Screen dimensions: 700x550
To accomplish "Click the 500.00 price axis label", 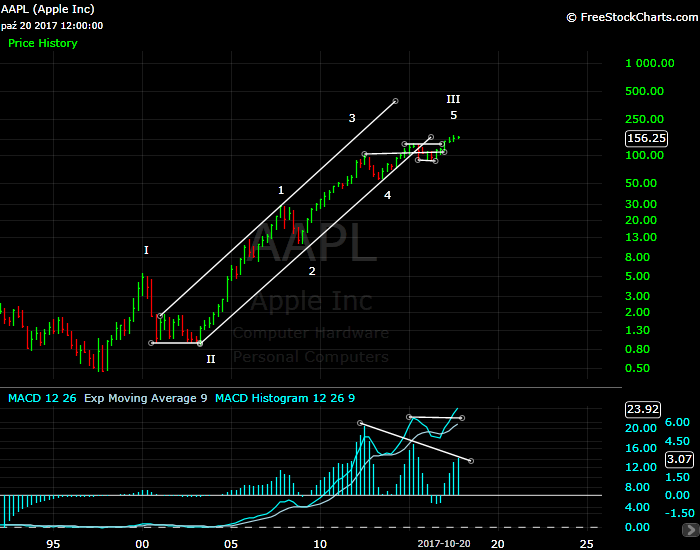I will tap(644, 92).
